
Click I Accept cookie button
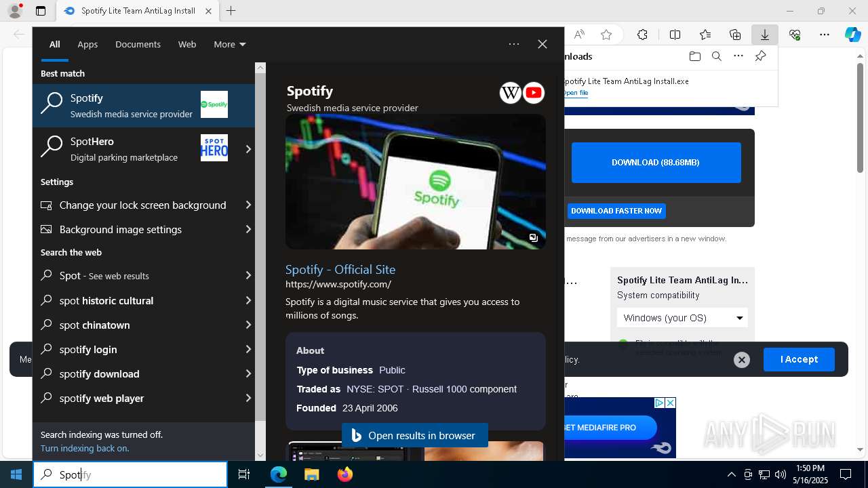[x=799, y=359]
